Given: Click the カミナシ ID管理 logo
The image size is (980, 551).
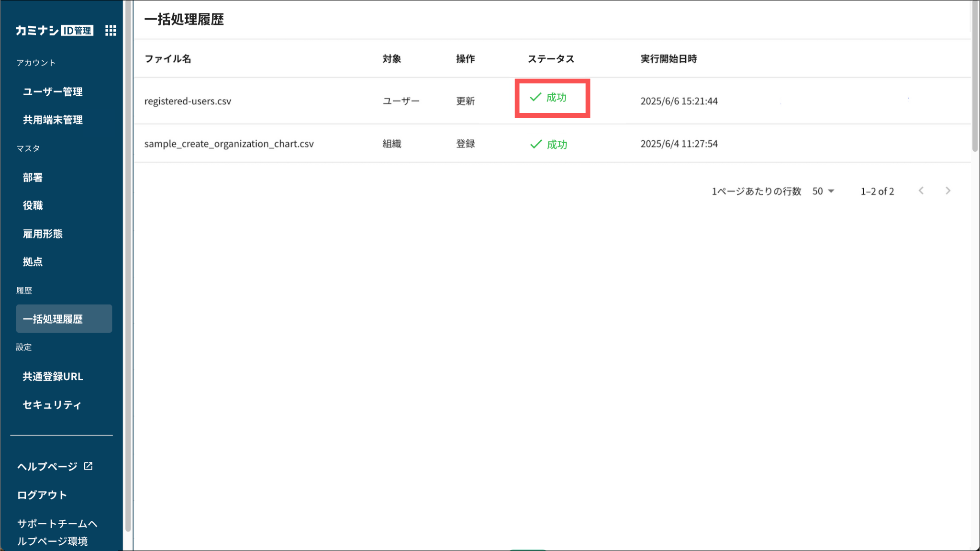Looking at the screenshot, I should [x=54, y=31].
